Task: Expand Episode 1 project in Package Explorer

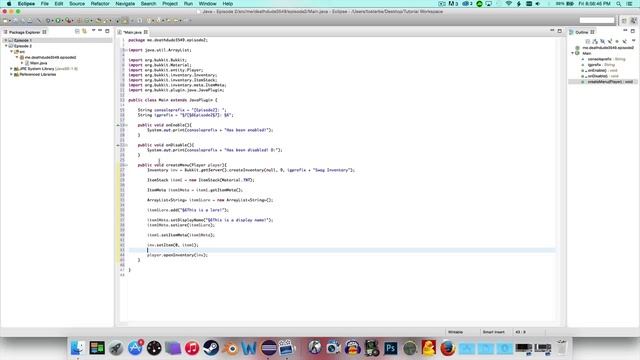Action: (x=6, y=40)
